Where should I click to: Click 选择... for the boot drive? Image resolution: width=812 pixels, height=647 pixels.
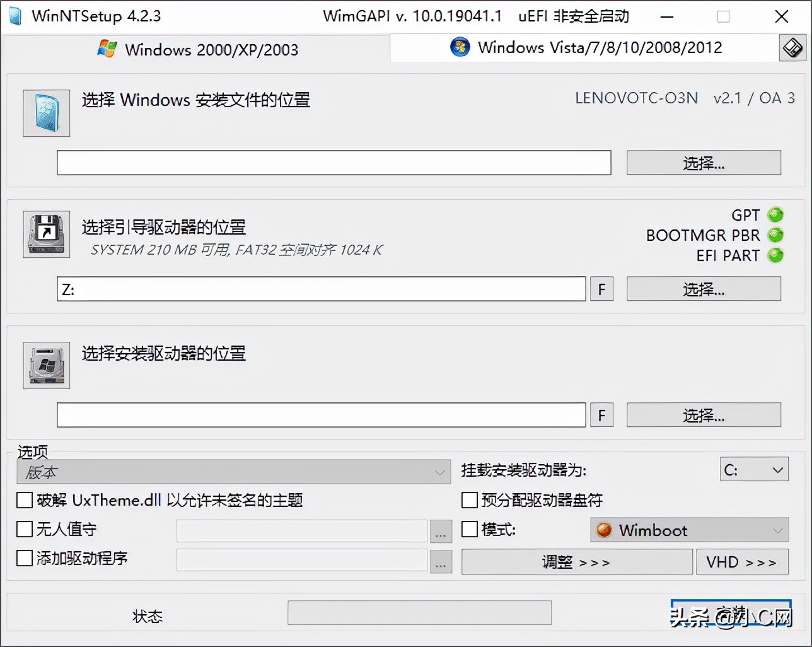point(704,289)
